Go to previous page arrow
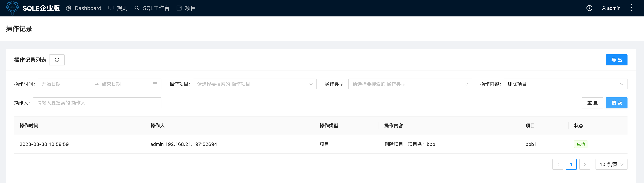The width and height of the screenshot is (644, 183). [558, 164]
